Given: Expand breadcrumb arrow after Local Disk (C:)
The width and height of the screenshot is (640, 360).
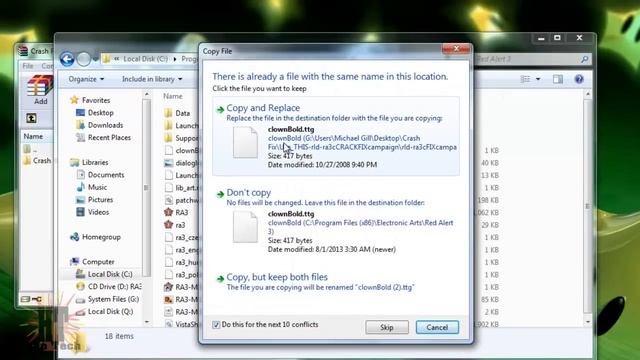Looking at the screenshot, I should (175, 59).
